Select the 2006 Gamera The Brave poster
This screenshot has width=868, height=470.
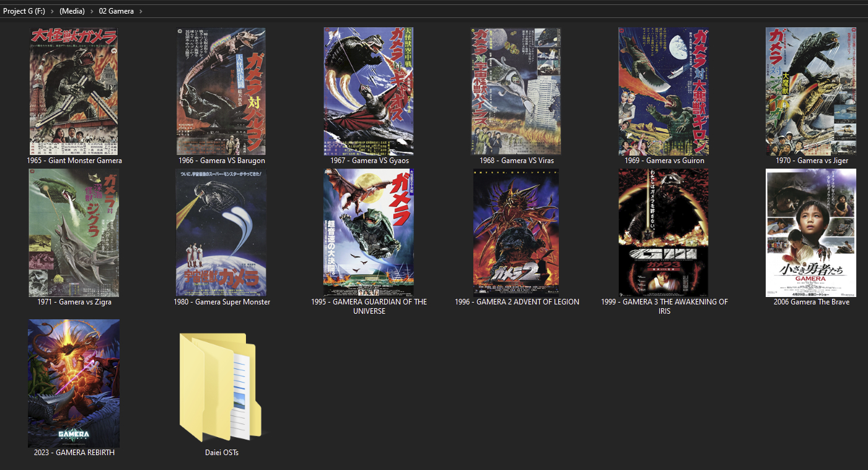[x=811, y=233]
